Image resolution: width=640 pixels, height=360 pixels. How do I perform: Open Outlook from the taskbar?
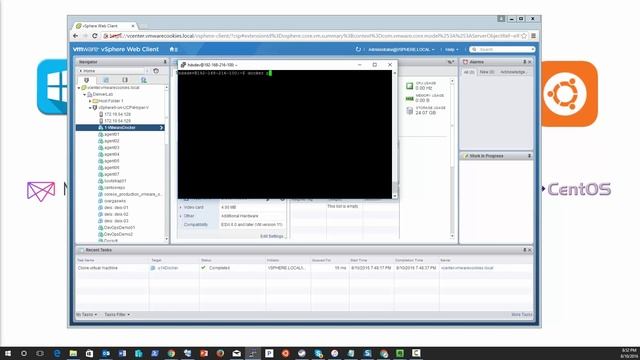click(106, 353)
